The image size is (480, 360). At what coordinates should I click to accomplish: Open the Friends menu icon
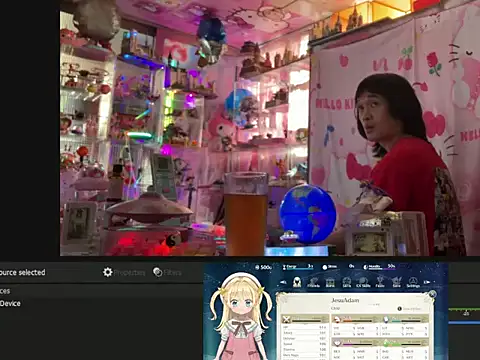click(x=313, y=282)
